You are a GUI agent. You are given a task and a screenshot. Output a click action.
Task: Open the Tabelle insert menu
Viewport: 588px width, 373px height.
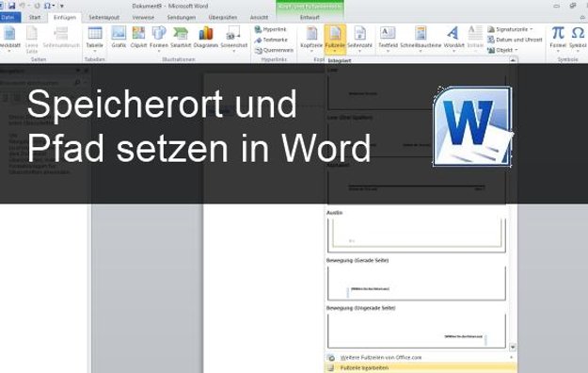tap(94, 40)
